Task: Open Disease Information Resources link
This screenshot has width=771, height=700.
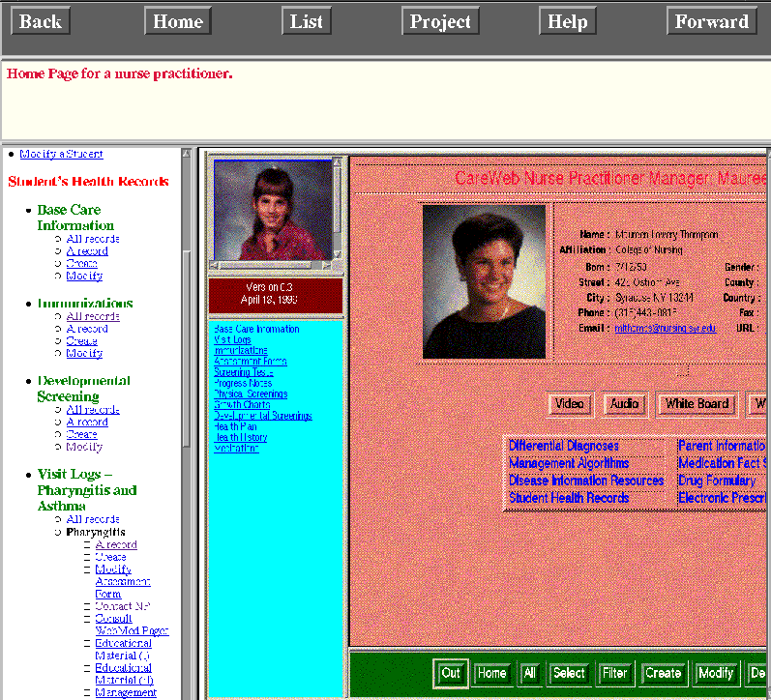Action: [586, 481]
